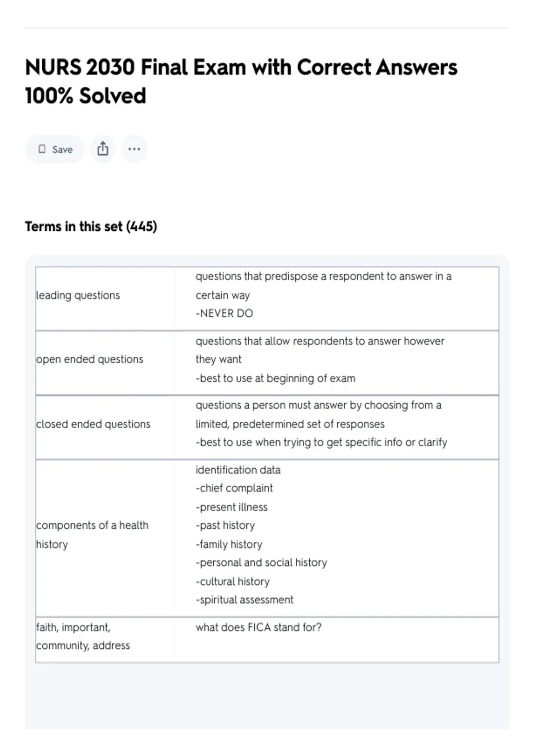Viewport: 534px width, 756px height.
Task: Open the share icon button
Action: pos(103,149)
